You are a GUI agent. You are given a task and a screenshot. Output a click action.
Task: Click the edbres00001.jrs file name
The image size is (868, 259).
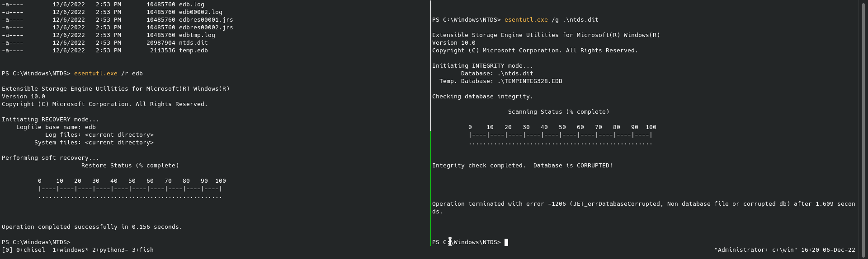pos(206,20)
